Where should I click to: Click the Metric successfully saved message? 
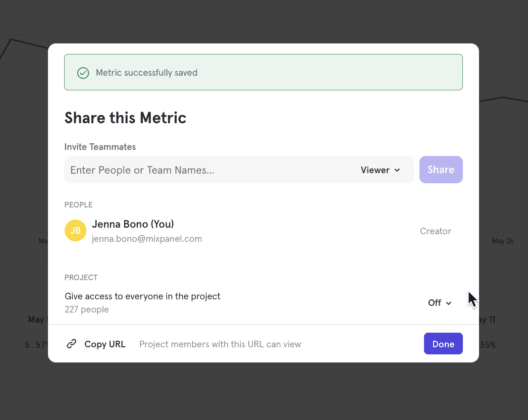[x=146, y=73]
